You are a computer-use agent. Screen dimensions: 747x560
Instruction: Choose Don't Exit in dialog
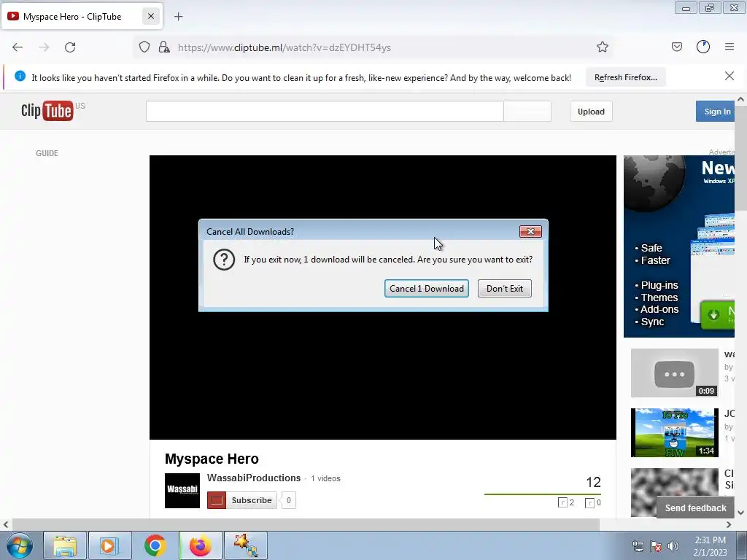coord(505,289)
